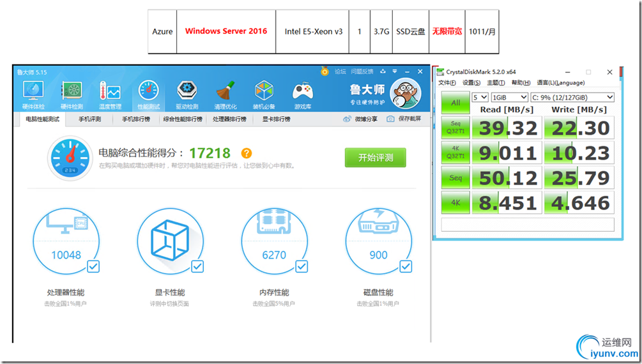Click the 9.011 4K Q32T1 read result
This screenshot has width=642, height=364.
pyautogui.click(x=507, y=153)
